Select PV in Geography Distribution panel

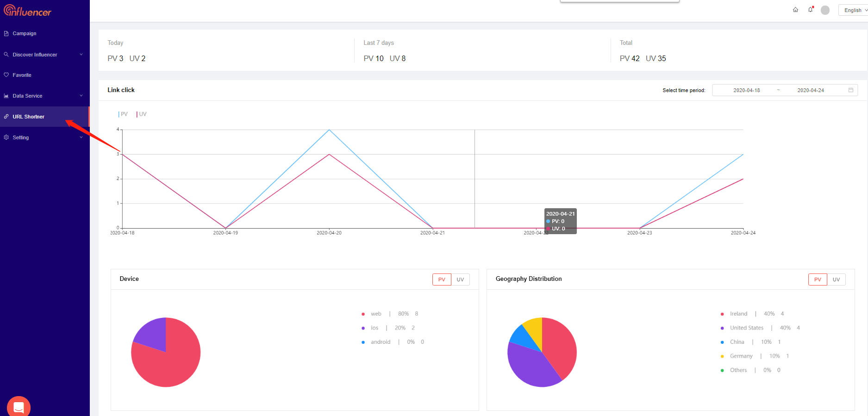[818, 279]
